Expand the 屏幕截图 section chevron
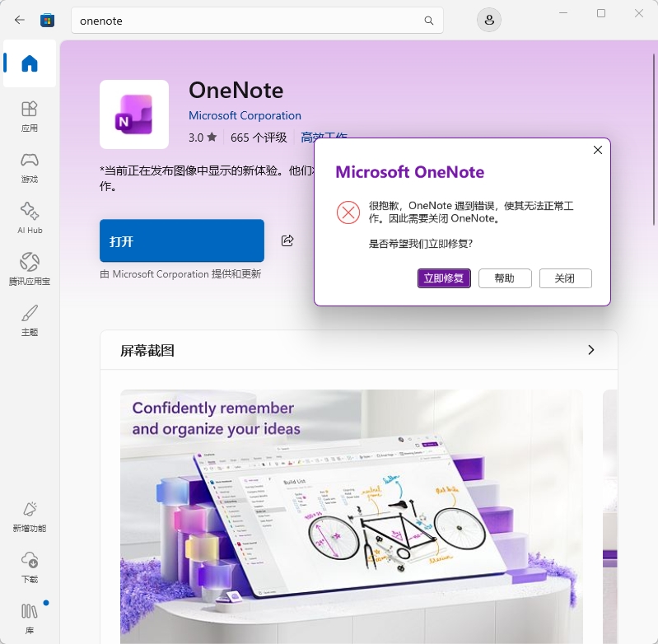 [590, 350]
